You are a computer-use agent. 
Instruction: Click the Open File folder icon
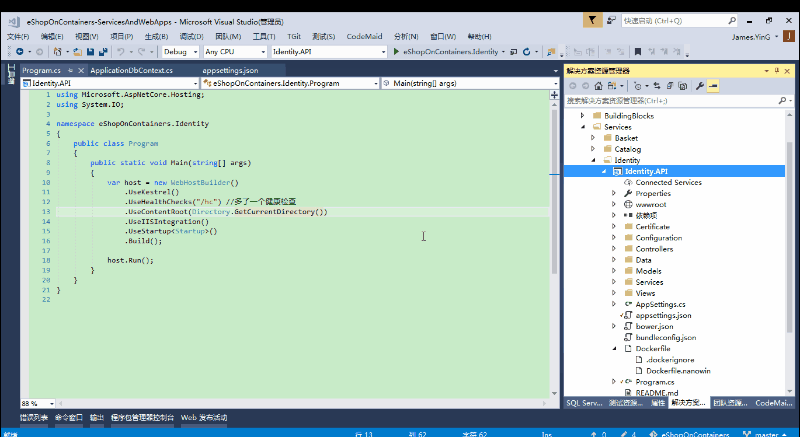(78, 52)
